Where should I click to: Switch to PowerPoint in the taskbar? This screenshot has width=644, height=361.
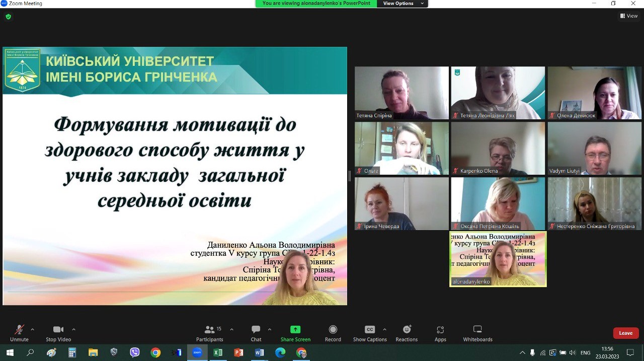238,352
